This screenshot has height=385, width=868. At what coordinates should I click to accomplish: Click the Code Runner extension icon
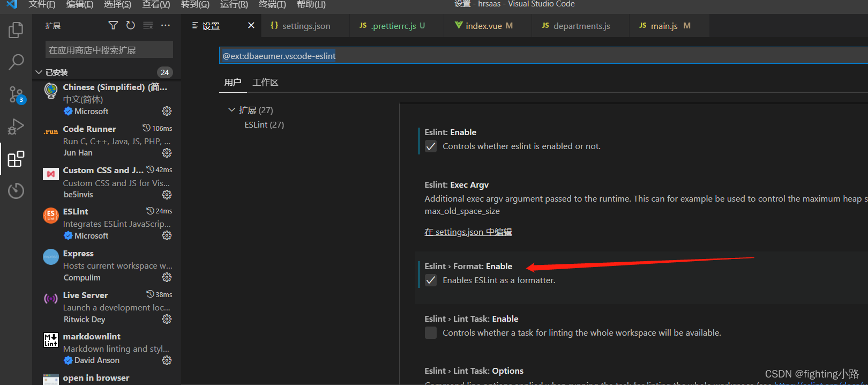(51, 132)
